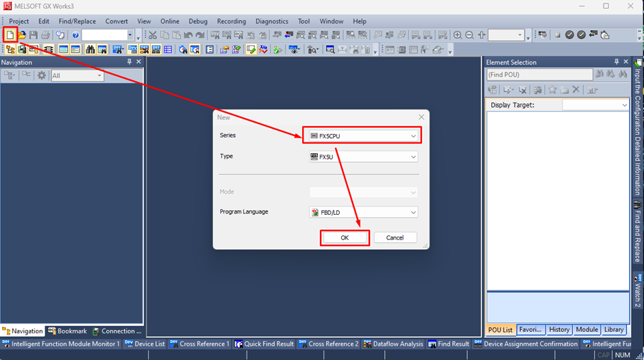Click the delete X icon in Element Selection toolbar
The width and height of the screenshot is (644, 360).
pos(575,90)
